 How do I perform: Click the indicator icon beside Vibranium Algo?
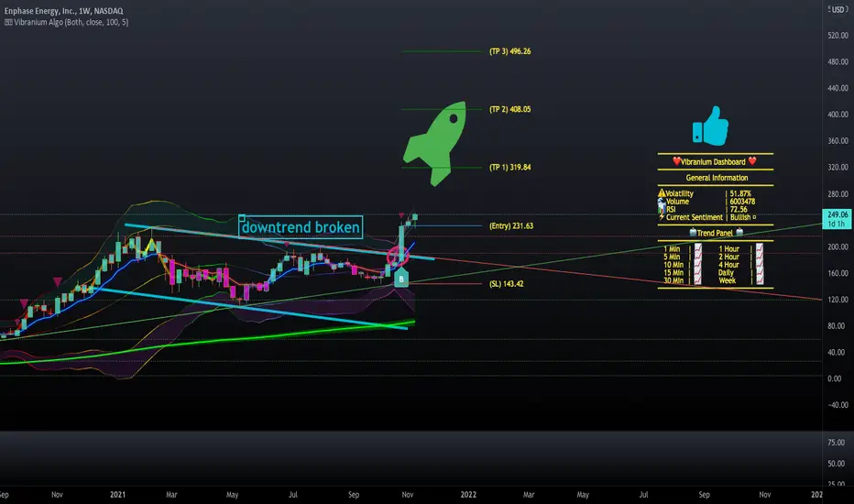point(8,22)
